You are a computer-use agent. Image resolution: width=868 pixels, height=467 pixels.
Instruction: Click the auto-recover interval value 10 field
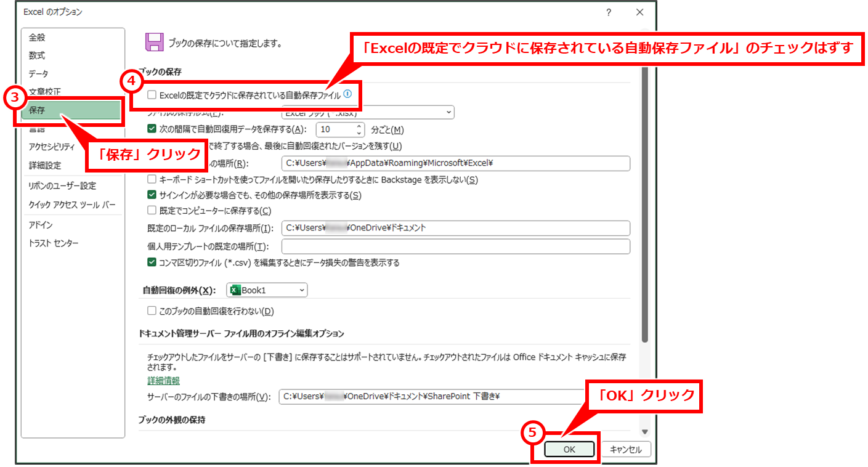coord(335,129)
